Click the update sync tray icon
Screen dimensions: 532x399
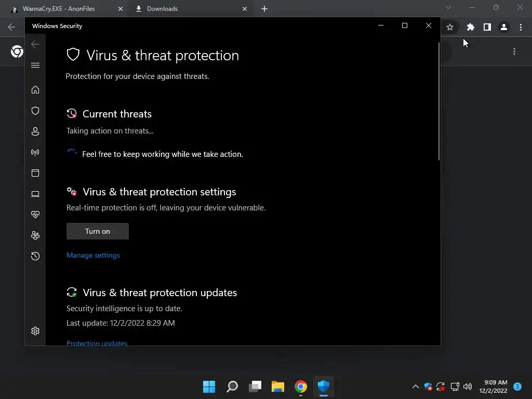441,387
